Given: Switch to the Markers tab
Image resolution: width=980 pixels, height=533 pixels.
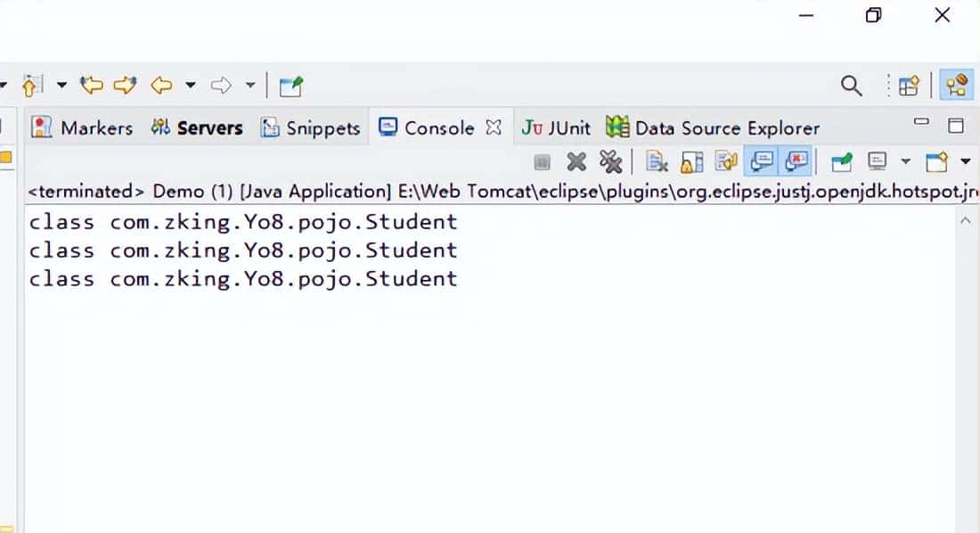Looking at the screenshot, I should (x=82, y=127).
